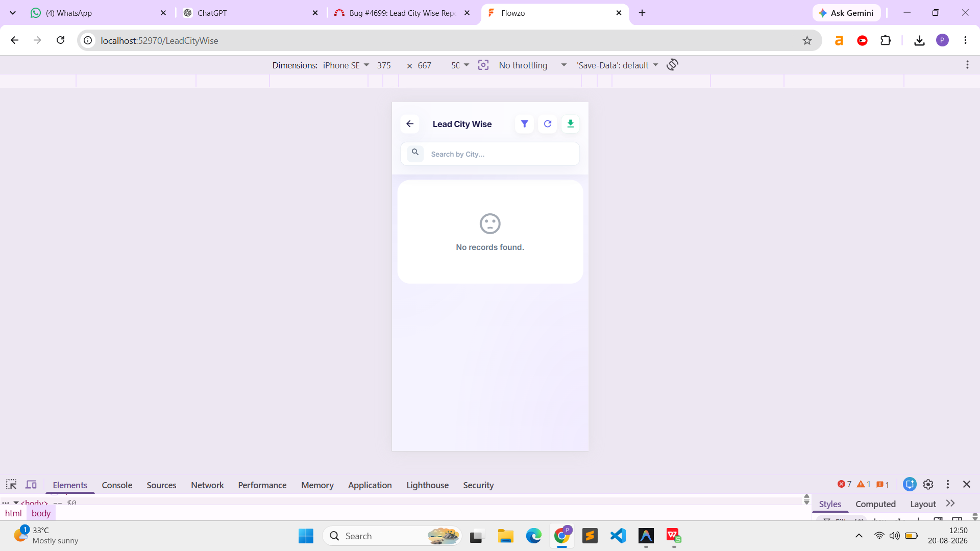
Task: Switch to the Console panel
Action: (117, 485)
